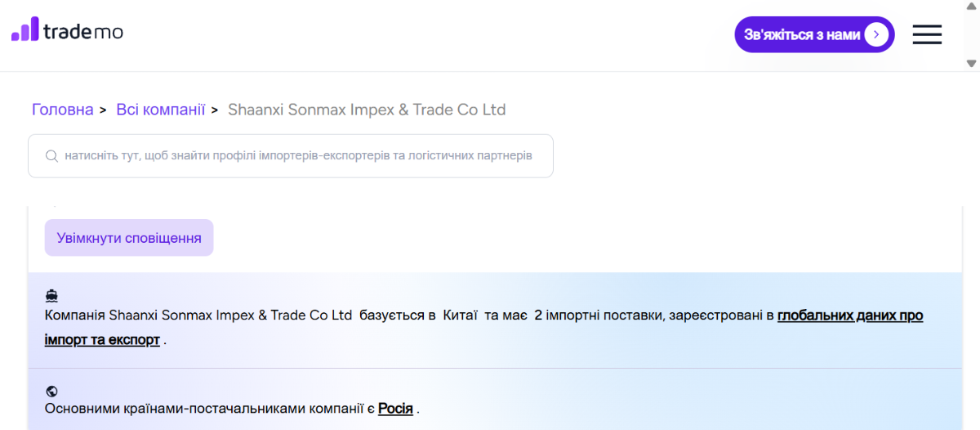
Task: Click the ship icon above the import summary
Action: point(51,296)
